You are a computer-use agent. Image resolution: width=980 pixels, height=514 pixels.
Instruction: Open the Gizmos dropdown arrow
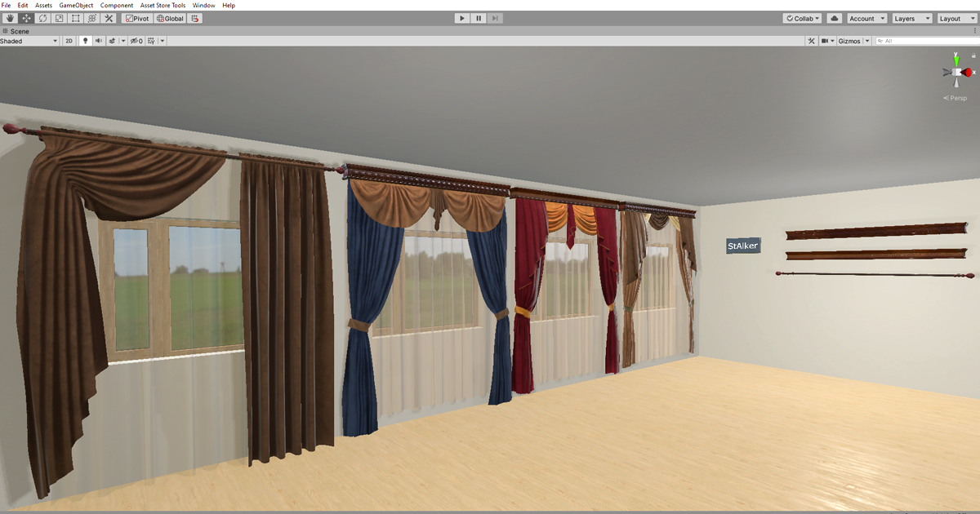pyautogui.click(x=867, y=41)
